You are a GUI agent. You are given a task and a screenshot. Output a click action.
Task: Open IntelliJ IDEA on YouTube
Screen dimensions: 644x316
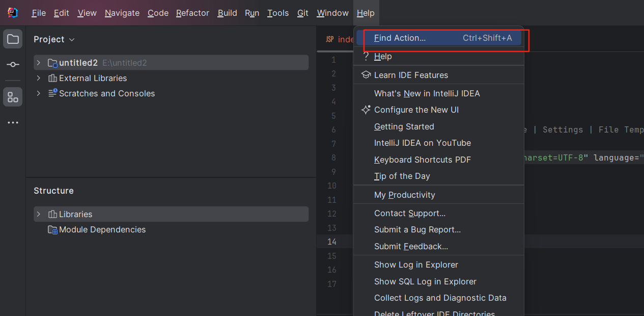[x=439, y=143]
